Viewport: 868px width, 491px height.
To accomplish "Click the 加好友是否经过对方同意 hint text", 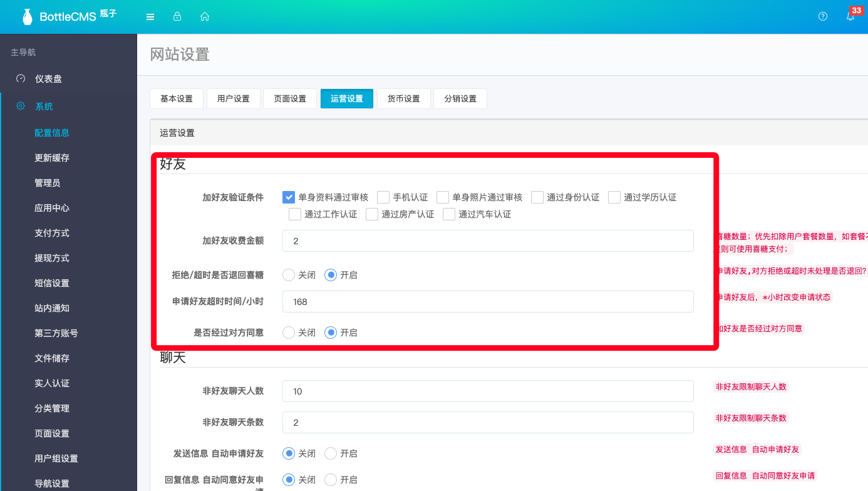I will pos(760,328).
